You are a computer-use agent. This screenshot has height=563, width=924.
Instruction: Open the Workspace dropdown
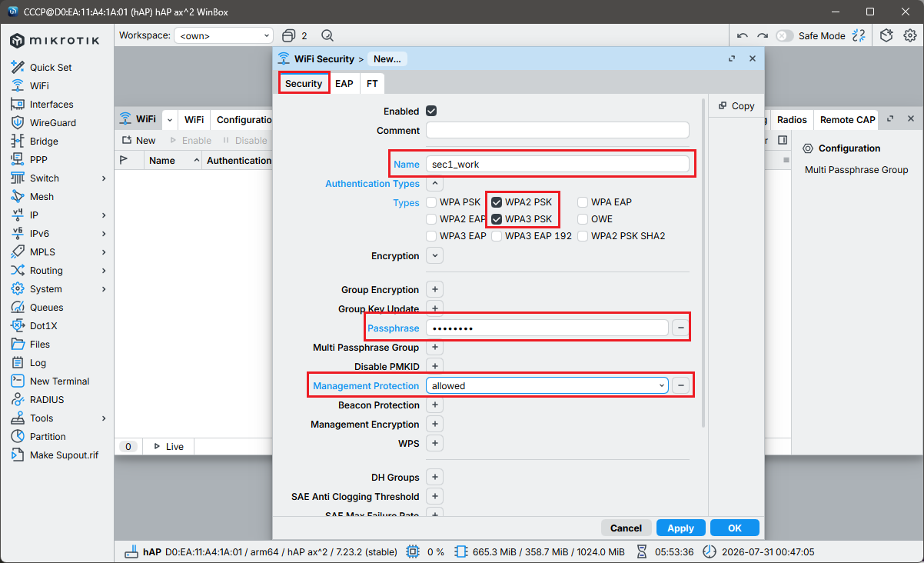[x=224, y=35]
